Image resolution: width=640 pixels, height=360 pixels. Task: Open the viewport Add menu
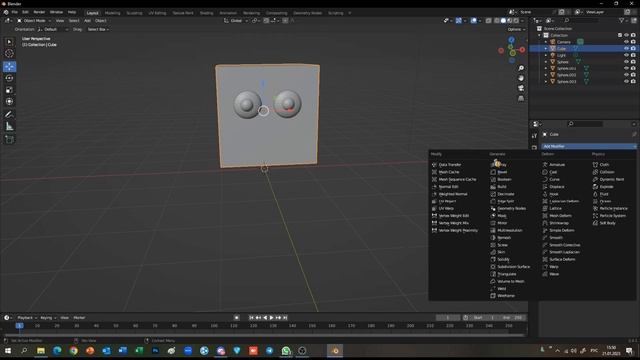[x=87, y=20]
